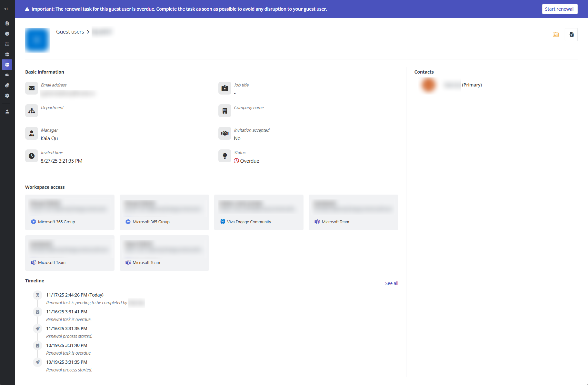Open the user profile icon at sidebar bottom
The height and width of the screenshot is (385, 588).
[x=7, y=111]
